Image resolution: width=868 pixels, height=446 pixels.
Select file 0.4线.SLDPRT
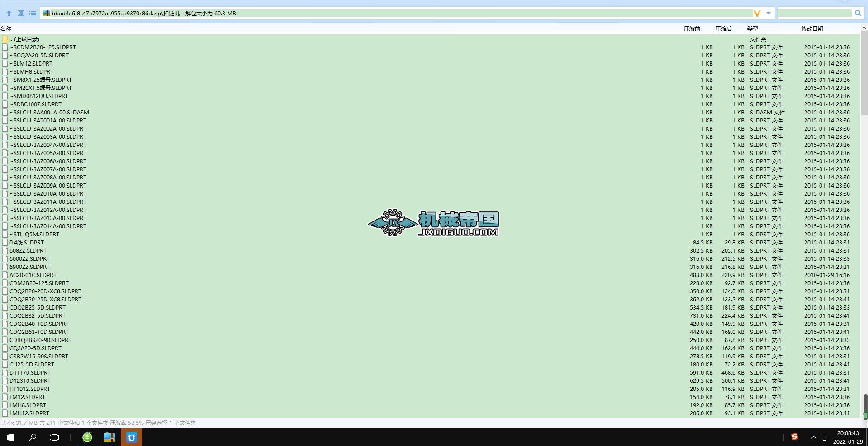27,243
